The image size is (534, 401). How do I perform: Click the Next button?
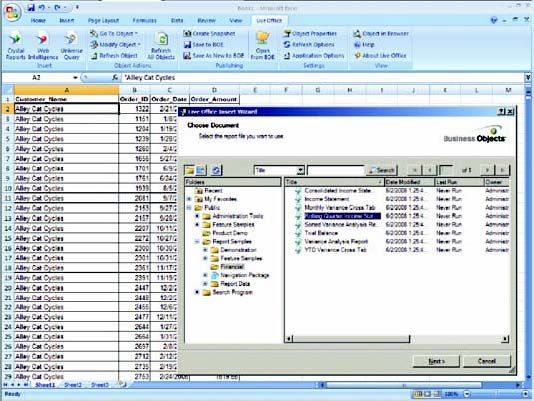(x=436, y=361)
